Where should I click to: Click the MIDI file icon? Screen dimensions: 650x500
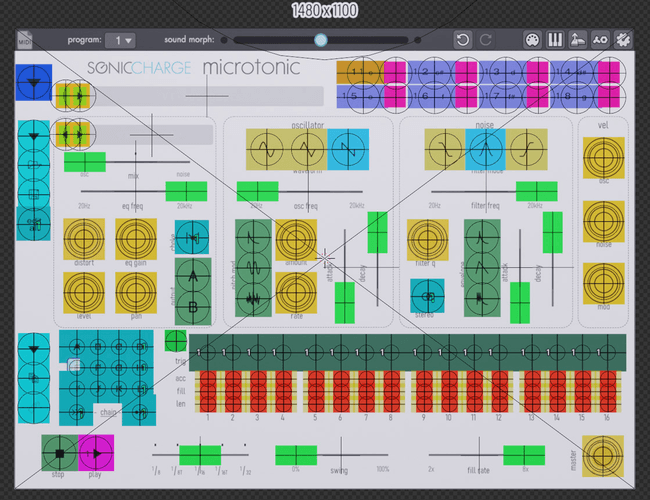point(25,40)
